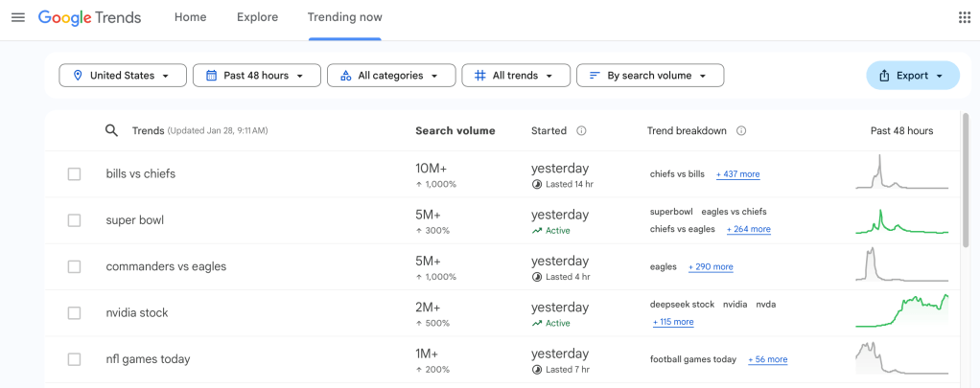
Task: Show '+ 115 more' nvidia stock queries
Action: (673, 322)
